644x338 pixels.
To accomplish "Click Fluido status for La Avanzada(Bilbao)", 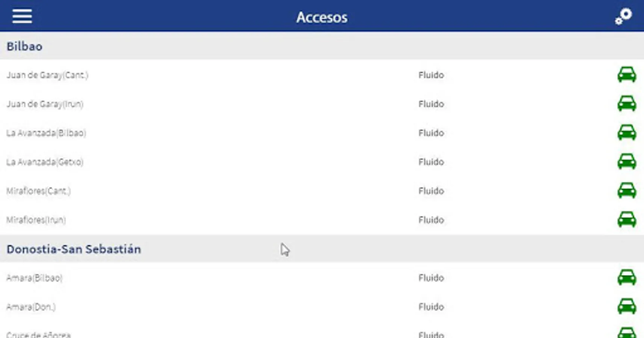I will point(431,133).
